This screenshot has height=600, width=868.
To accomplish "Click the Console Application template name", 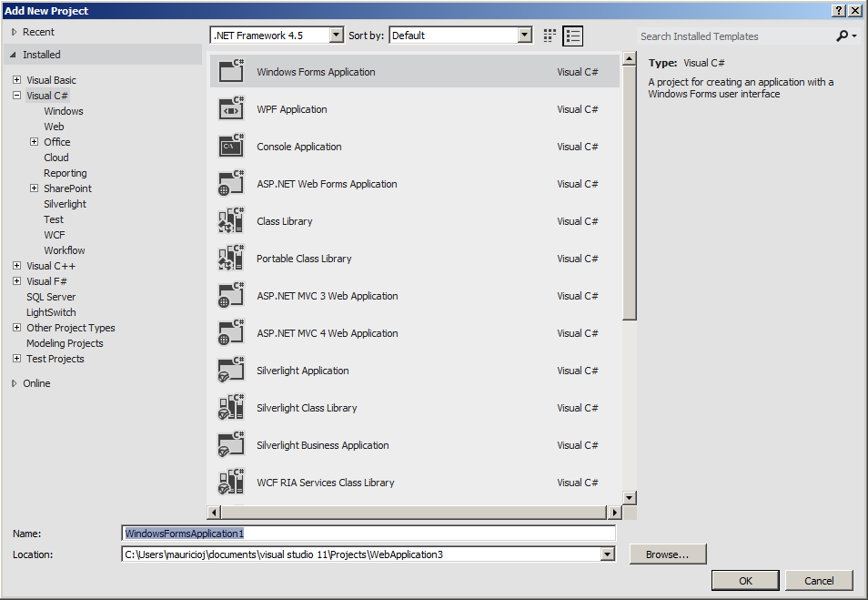I will tap(299, 147).
